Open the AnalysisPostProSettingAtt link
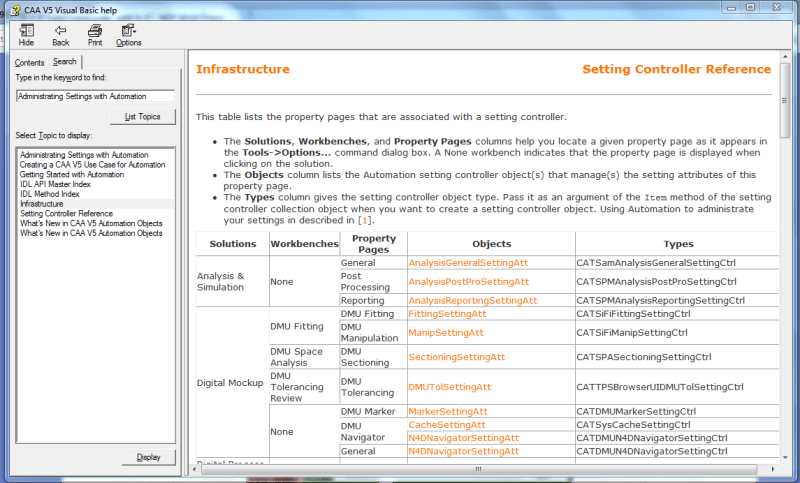The width and height of the screenshot is (800, 483). (468, 282)
